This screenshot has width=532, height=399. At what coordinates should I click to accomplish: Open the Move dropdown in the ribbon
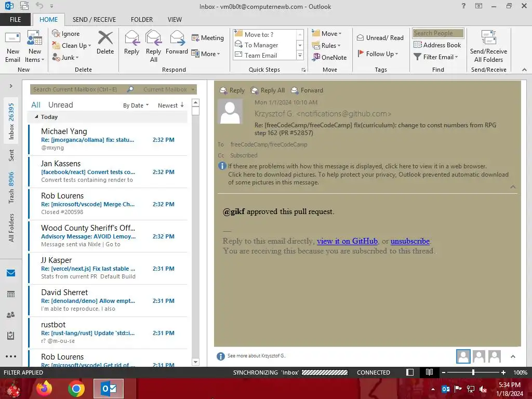tap(327, 33)
